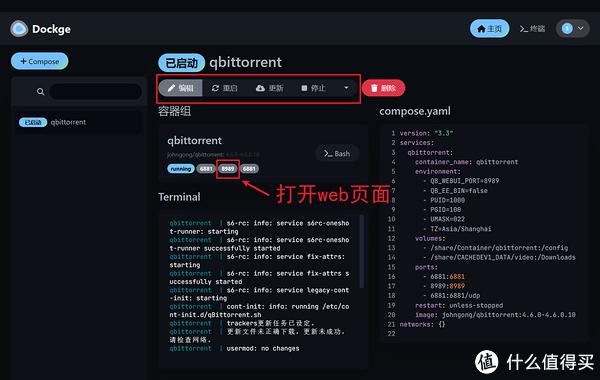Stop the stack using 停止 button
Screen dimensions: 600x380
313,88
